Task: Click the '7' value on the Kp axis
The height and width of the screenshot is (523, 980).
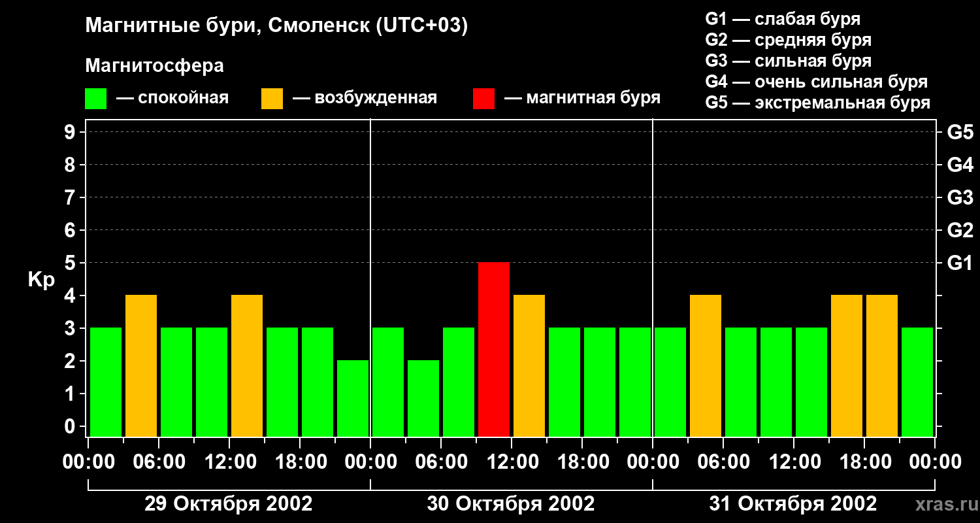Action: [71, 197]
